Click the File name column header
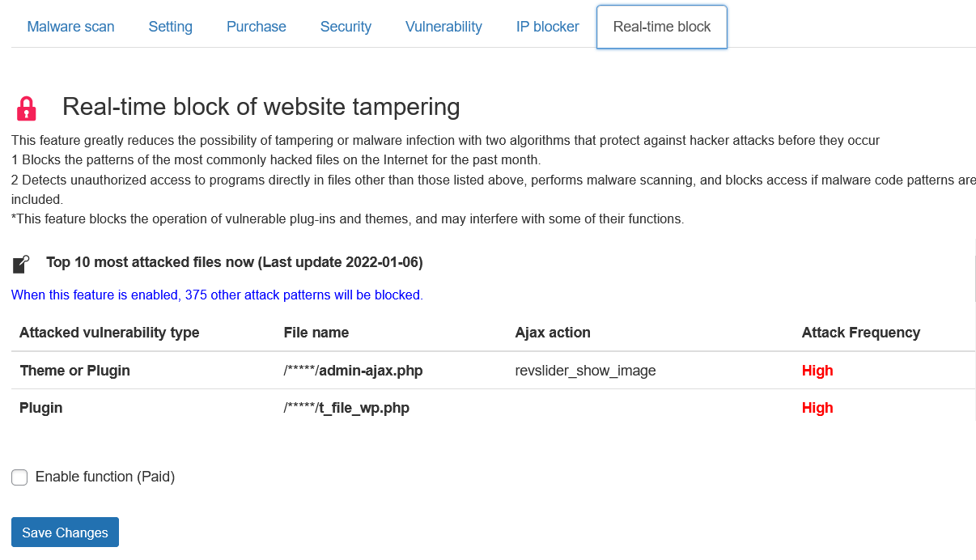 tap(316, 333)
